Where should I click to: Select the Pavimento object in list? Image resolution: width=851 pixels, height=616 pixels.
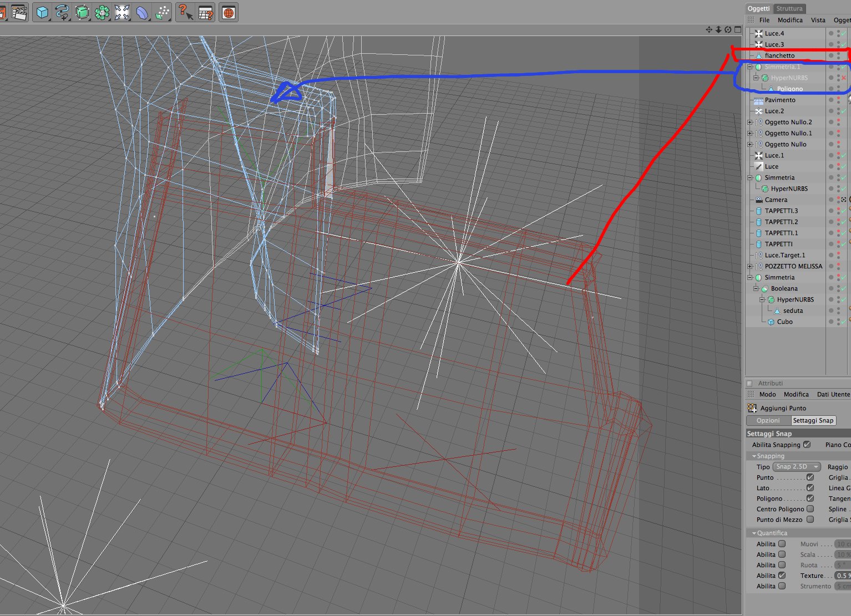[x=780, y=100]
